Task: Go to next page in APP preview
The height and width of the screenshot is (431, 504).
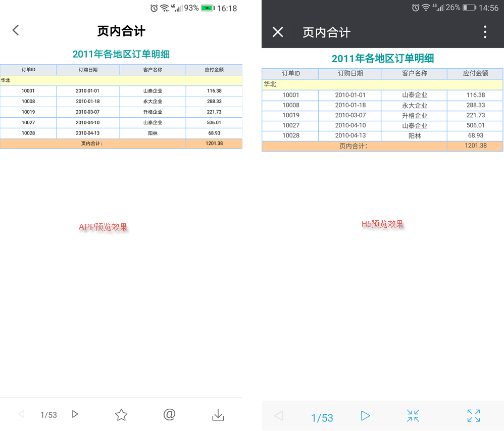Action: coord(75,414)
